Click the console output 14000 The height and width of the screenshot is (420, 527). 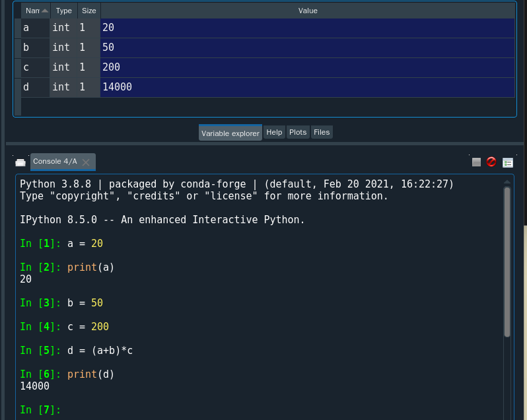[x=34, y=386]
